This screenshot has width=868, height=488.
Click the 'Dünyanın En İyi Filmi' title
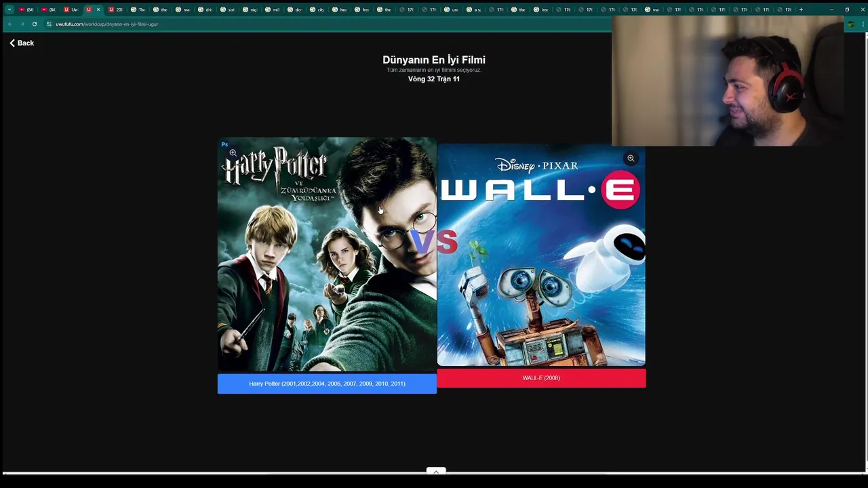point(434,60)
